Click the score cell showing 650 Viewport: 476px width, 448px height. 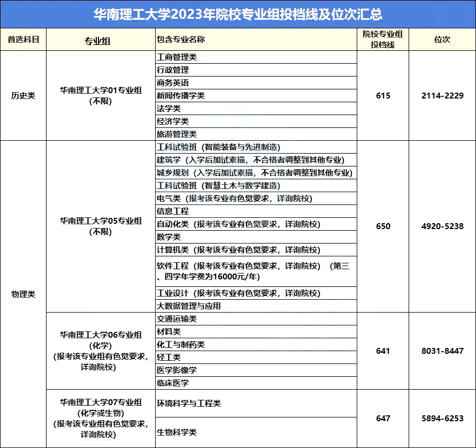click(383, 226)
